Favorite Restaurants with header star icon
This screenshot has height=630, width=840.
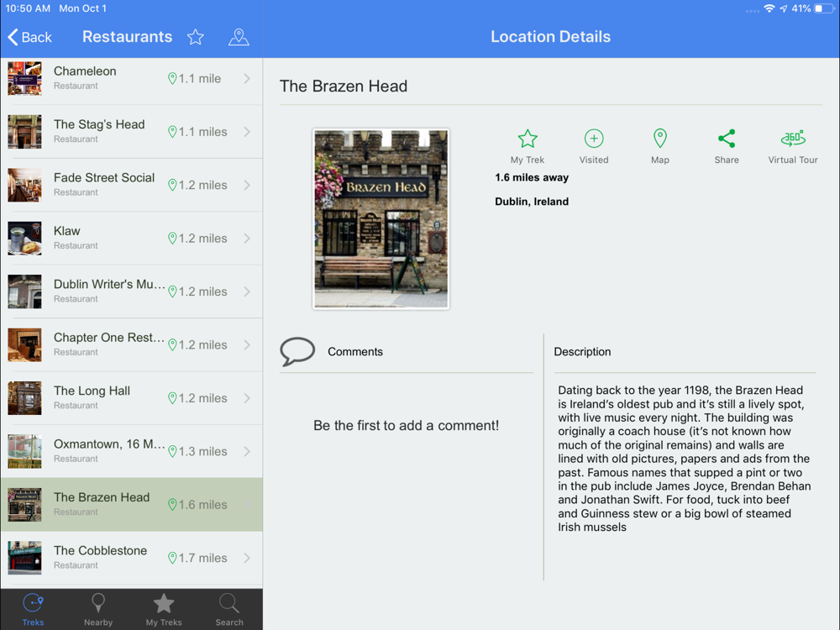[196, 37]
